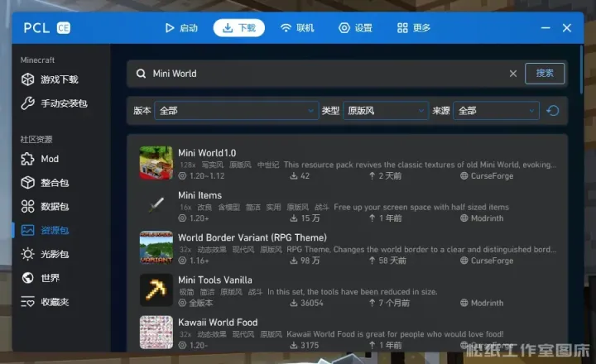Open the Mini Items result title

[x=200, y=195]
